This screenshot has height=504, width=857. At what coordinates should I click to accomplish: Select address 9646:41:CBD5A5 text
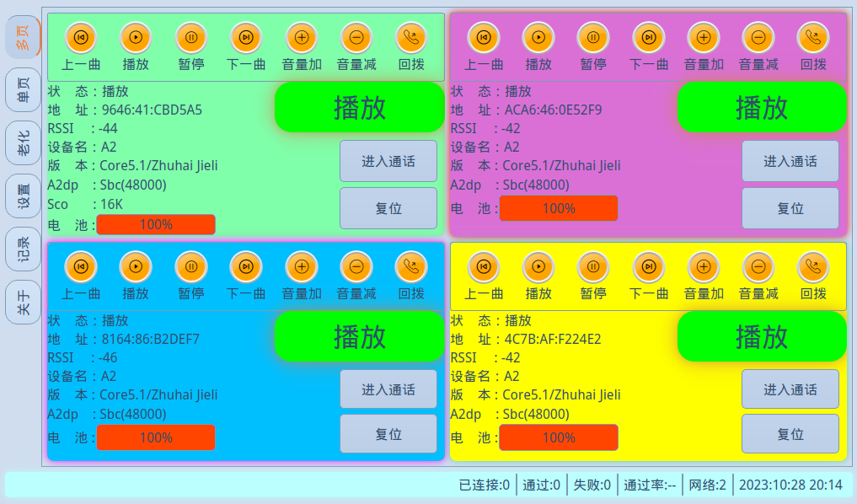[152, 110]
